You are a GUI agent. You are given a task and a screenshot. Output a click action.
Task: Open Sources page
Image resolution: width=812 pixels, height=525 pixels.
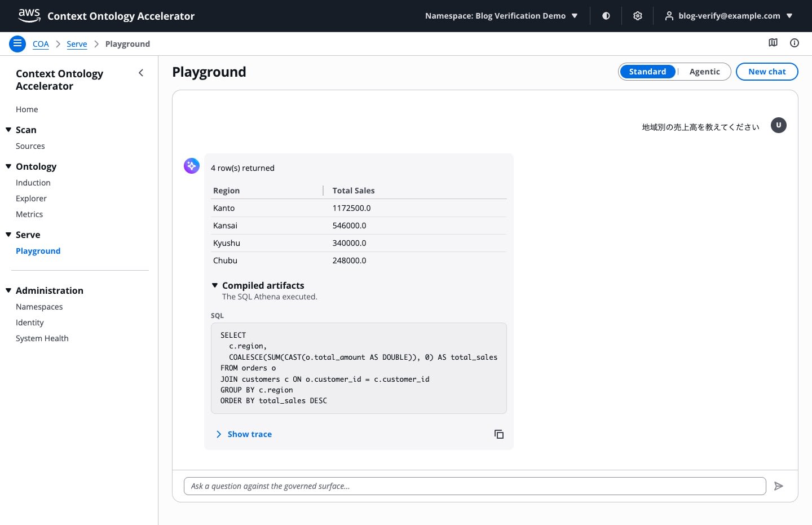click(x=30, y=146)
